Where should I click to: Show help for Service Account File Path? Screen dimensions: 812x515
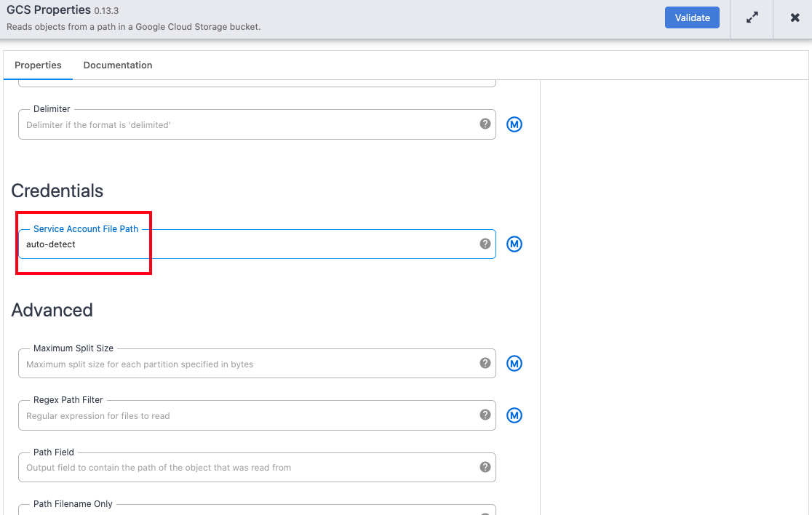point(485,244)
